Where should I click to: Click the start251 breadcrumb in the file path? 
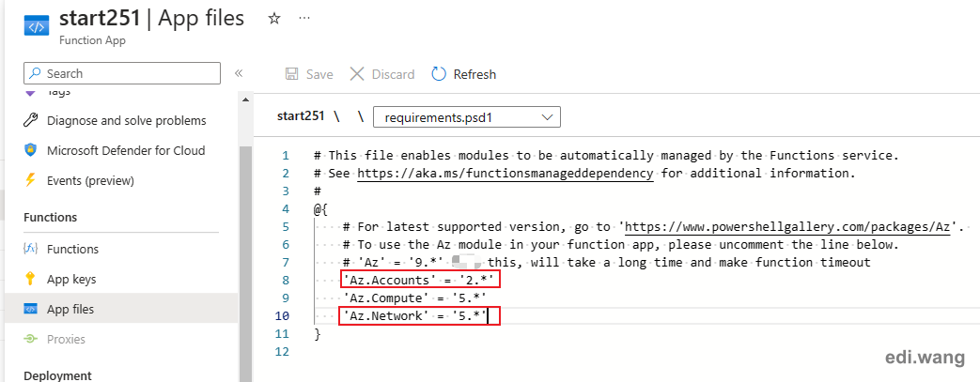[301, 116]
